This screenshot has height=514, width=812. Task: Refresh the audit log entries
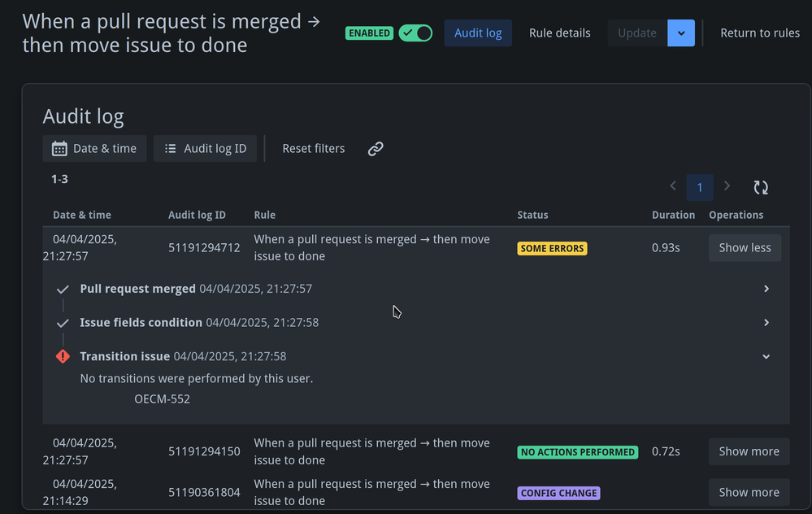click(x=761, y=187)
